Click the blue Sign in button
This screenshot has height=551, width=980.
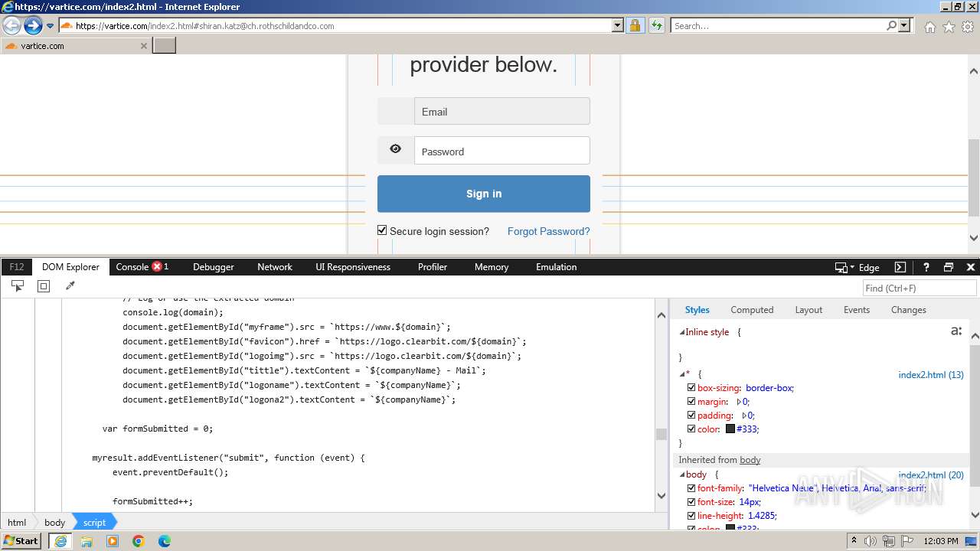coord(484,194)
